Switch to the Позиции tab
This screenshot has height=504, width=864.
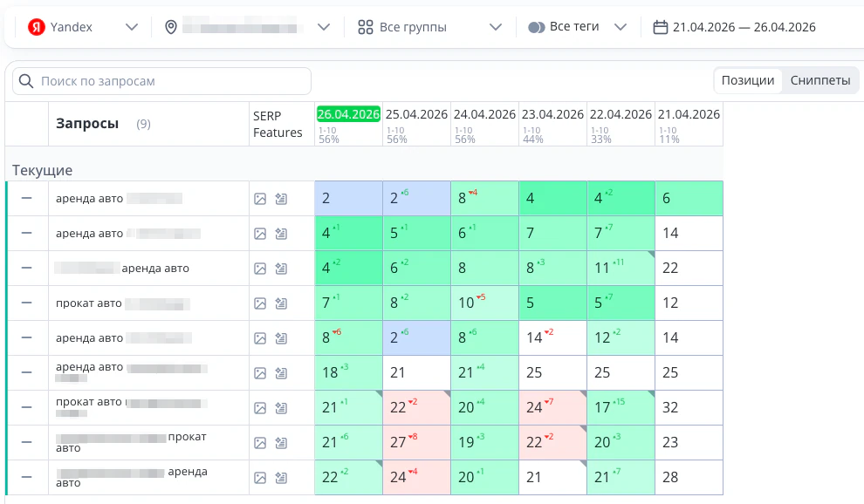748,80
